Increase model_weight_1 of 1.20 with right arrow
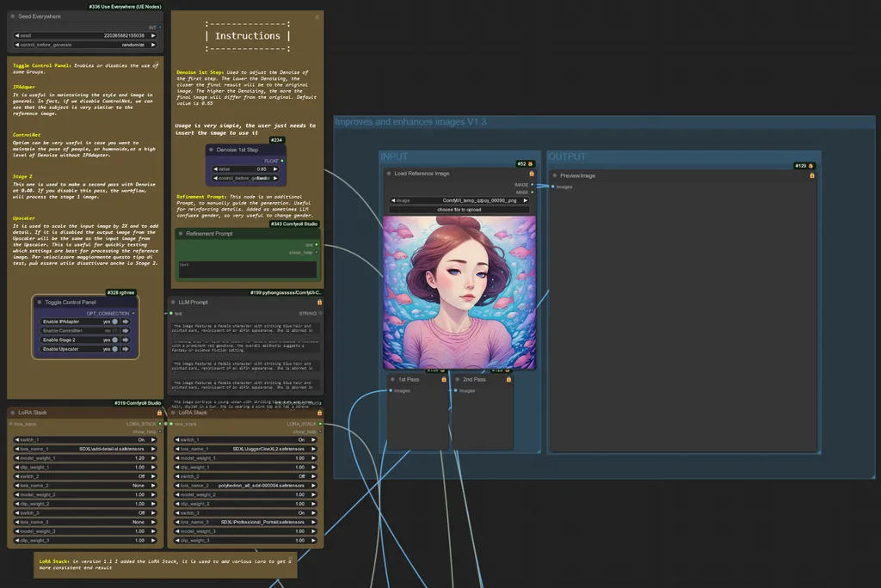Viewport: 881px width, 588px height. 153,458
